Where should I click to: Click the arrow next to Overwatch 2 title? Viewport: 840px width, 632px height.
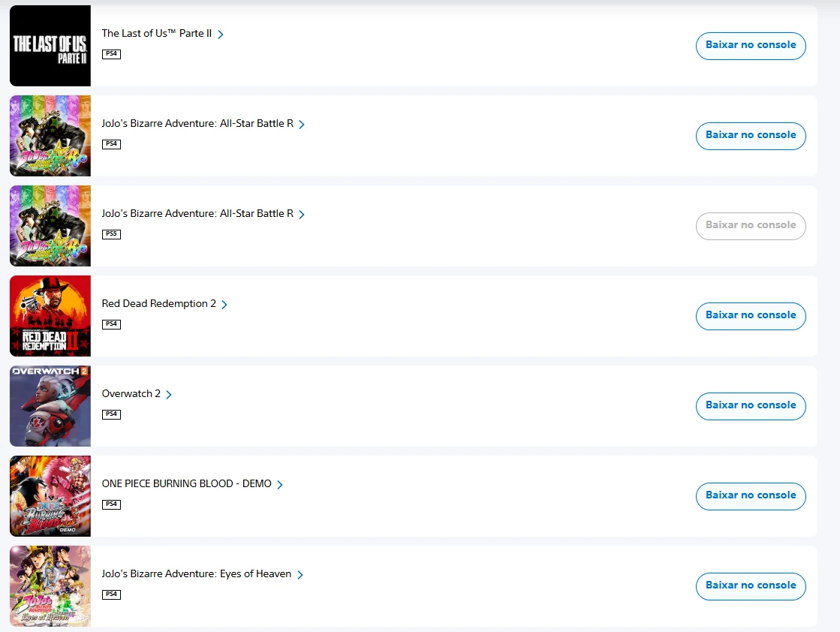pos(169,395)
